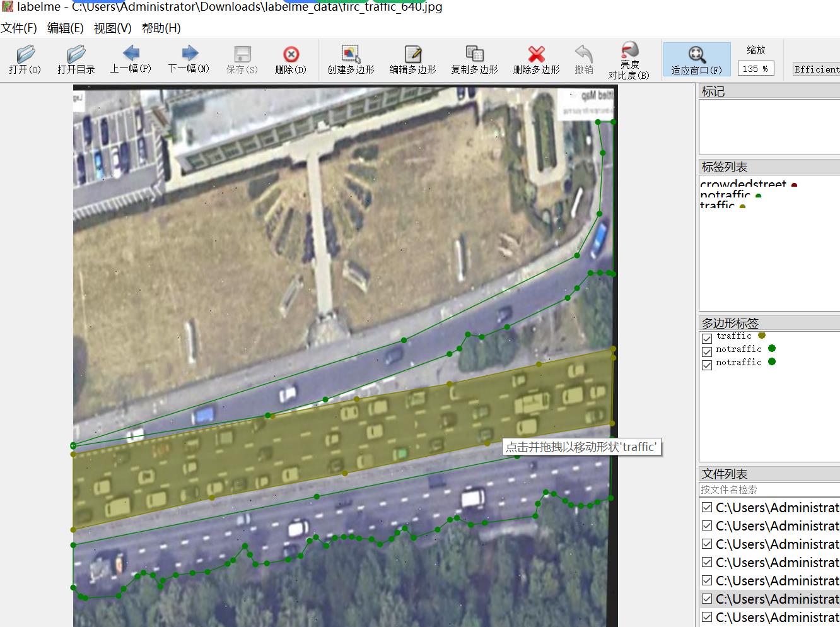The image size is (840, 627).
Task: Click the zoom percentage field
Action: (755, 69)
